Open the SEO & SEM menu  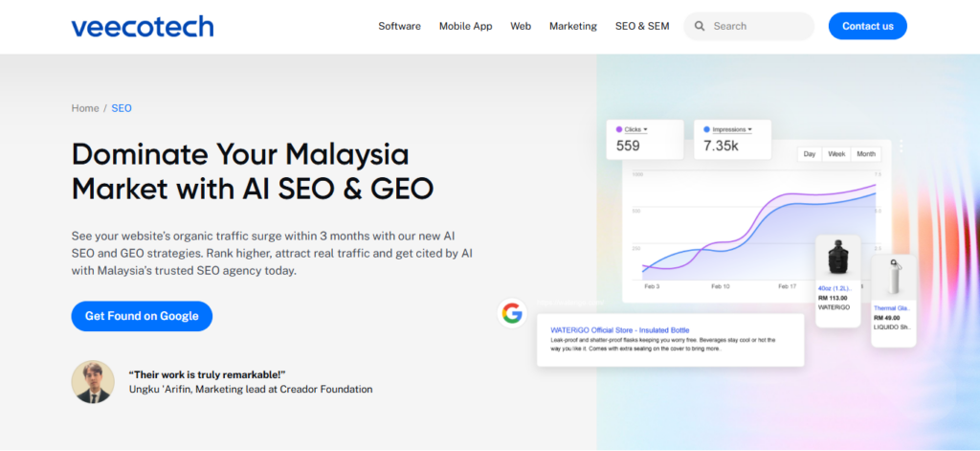(642, 26)
